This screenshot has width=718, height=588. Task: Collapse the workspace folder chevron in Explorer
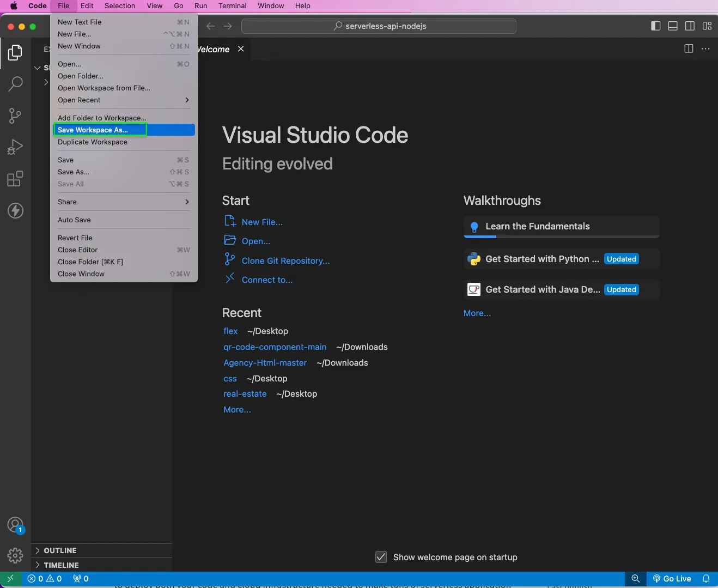38,68
